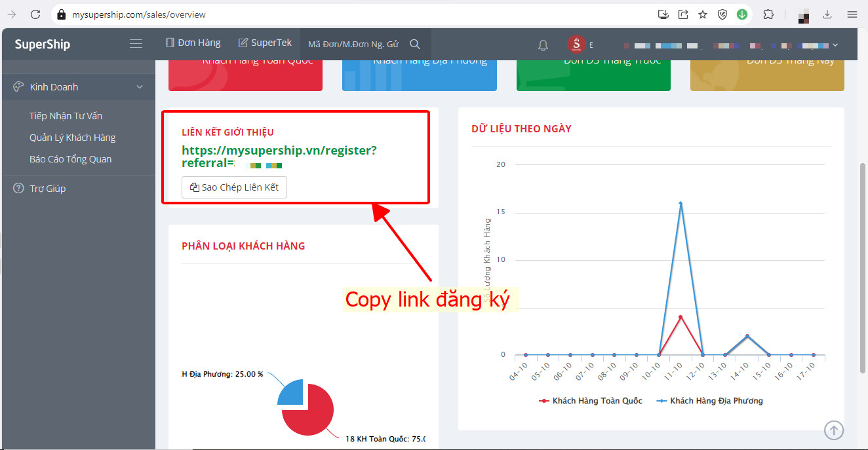The height and width of the screenshot is (450, 868).
Task: Open the green download extension icon
Action: (742, 14)
